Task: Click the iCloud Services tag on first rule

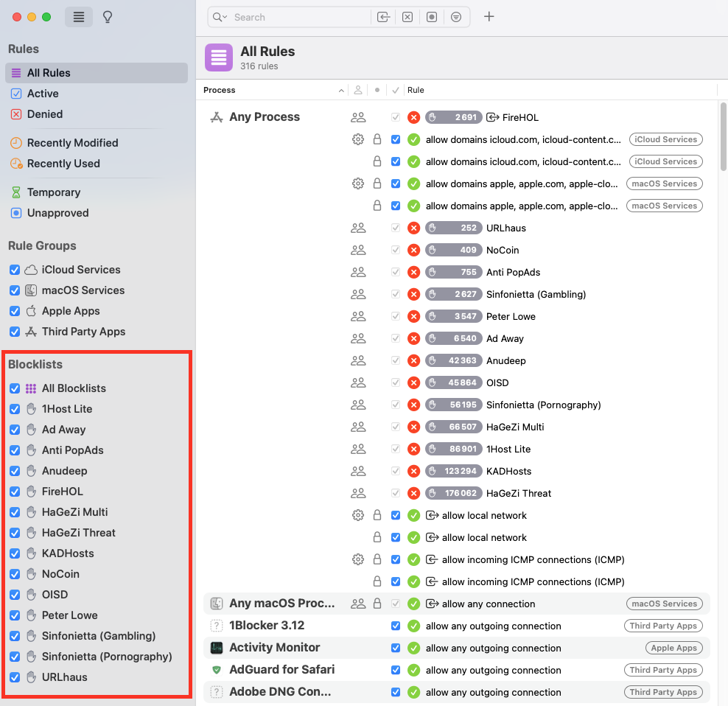Action: (x=665, y=139)
